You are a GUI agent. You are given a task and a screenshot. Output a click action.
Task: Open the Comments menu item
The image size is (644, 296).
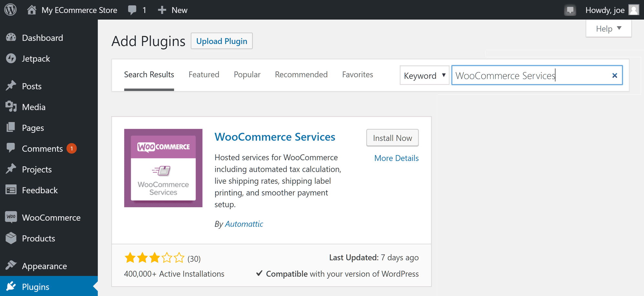[49, 148]
